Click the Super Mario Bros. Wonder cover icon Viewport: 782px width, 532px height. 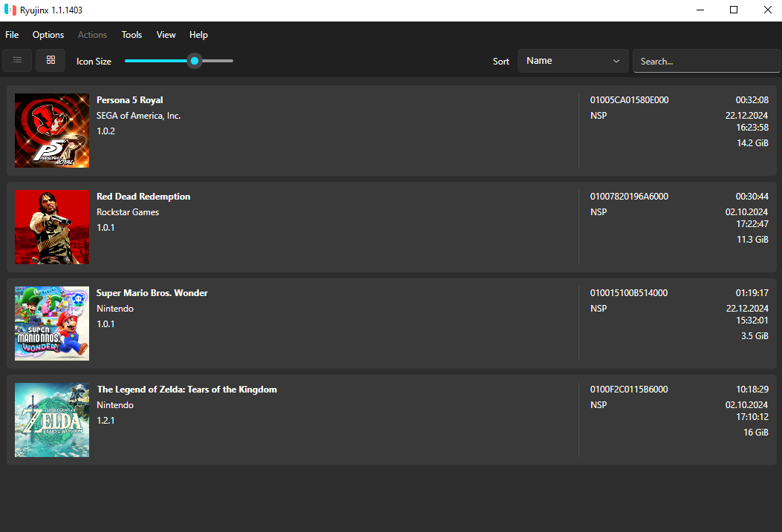(x=52, y=324)
